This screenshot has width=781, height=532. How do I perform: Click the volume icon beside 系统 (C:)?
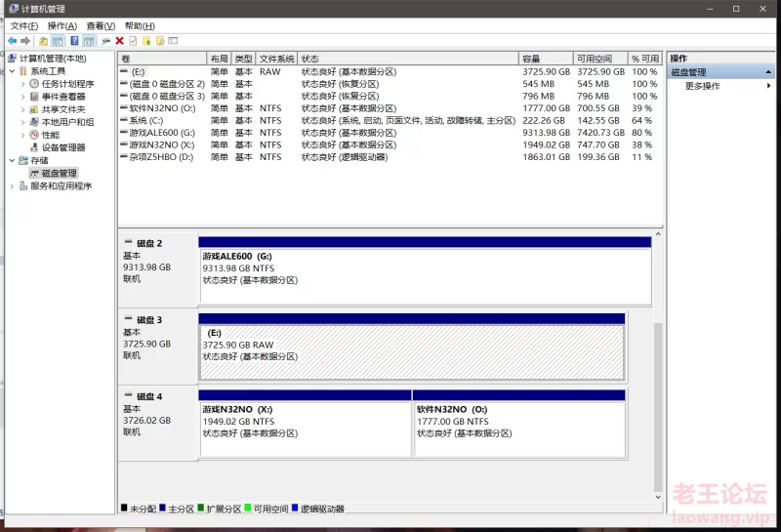(x=124, y=120)
